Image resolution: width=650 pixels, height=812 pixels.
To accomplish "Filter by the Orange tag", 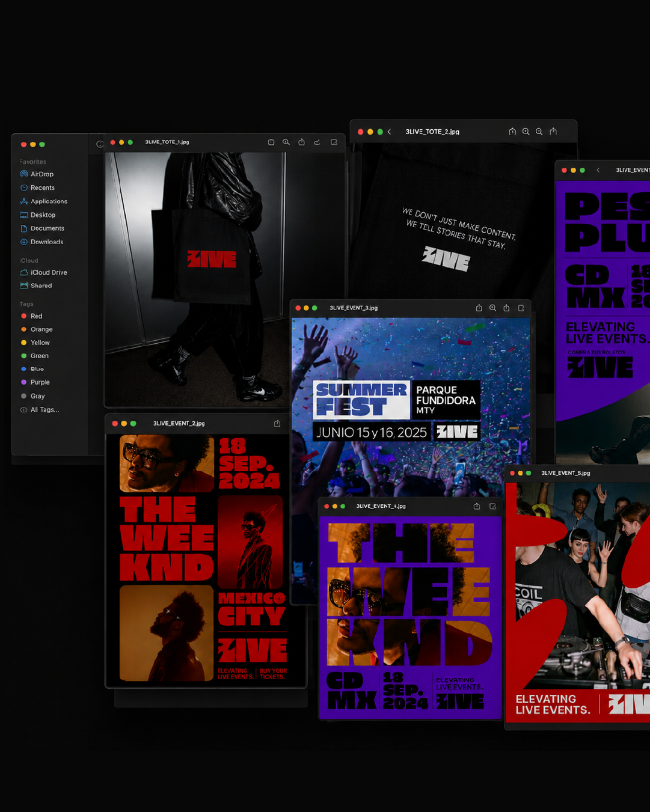I will pyautogui.click(x=37, y=329).
